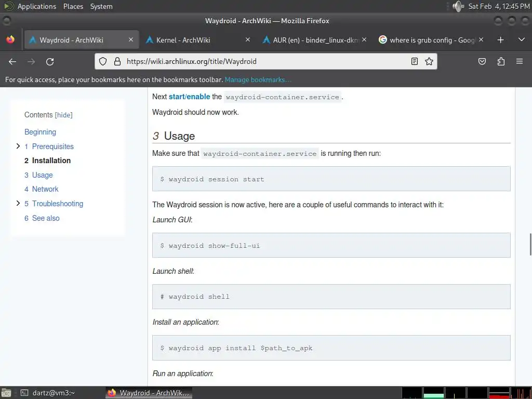Screen dimensions: 532x399
Task: Switch to the Kernel - ArchWiki tab
Action: 198,39
